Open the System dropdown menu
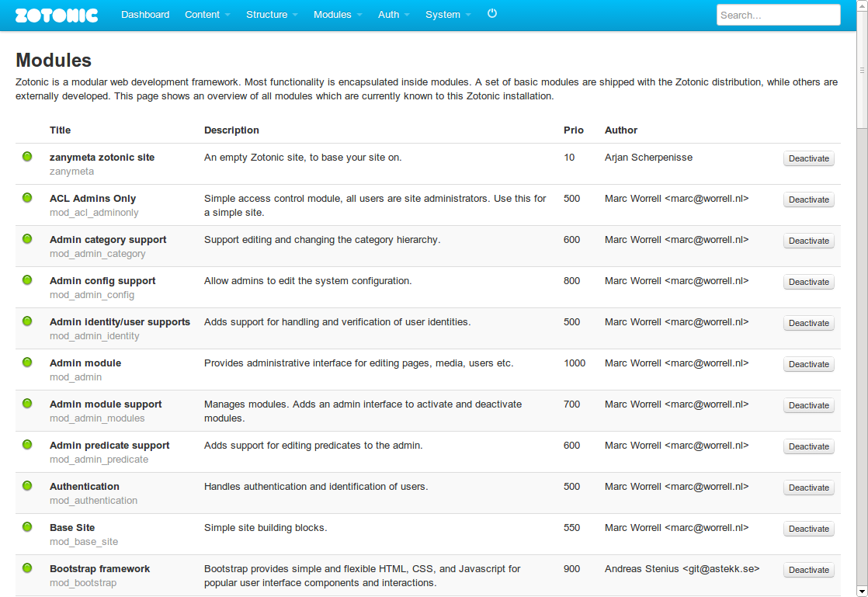The image size is (868, 597). (448, 15)
